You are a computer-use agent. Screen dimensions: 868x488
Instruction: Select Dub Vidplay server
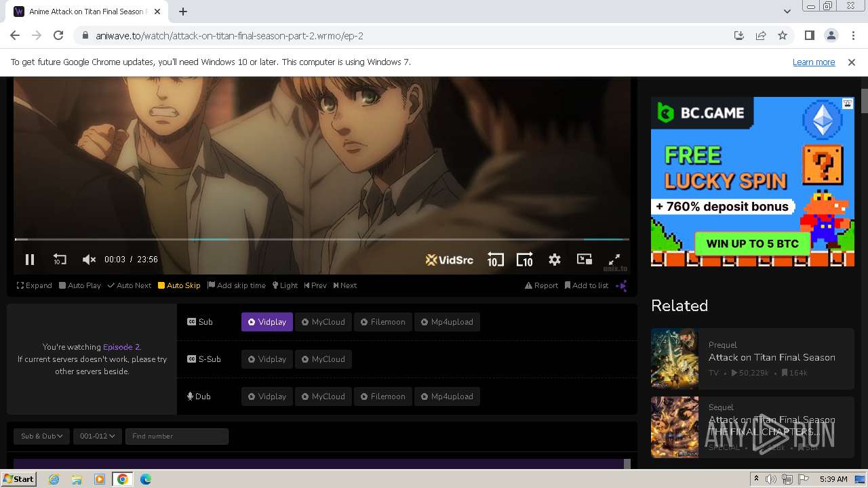pos(267,396)
